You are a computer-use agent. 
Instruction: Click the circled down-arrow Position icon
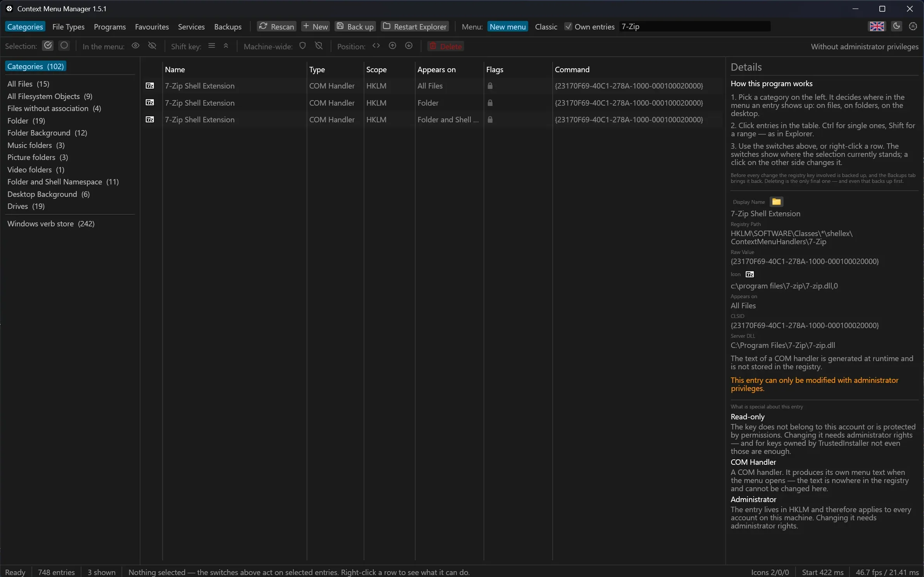409,46
